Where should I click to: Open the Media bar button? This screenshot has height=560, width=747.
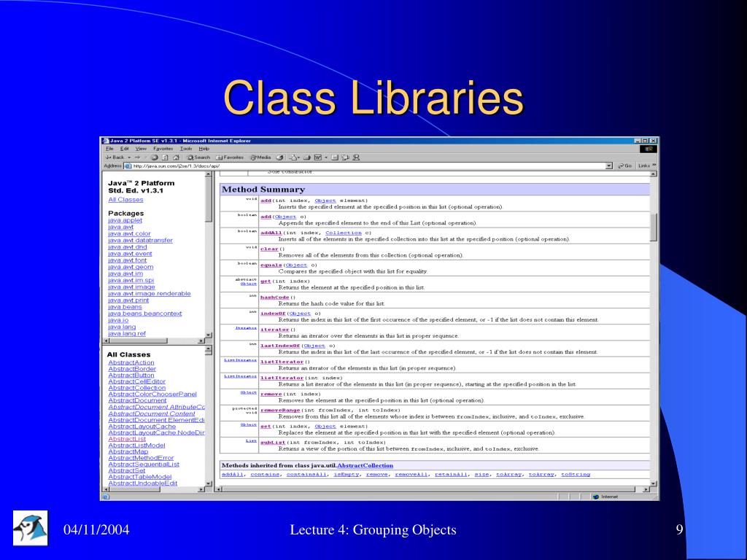click(260, 157)
